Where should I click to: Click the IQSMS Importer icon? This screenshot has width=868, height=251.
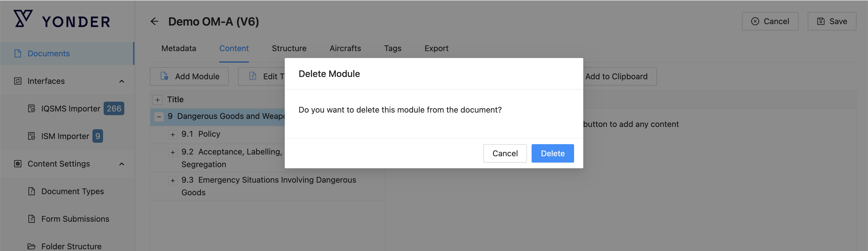32,109
